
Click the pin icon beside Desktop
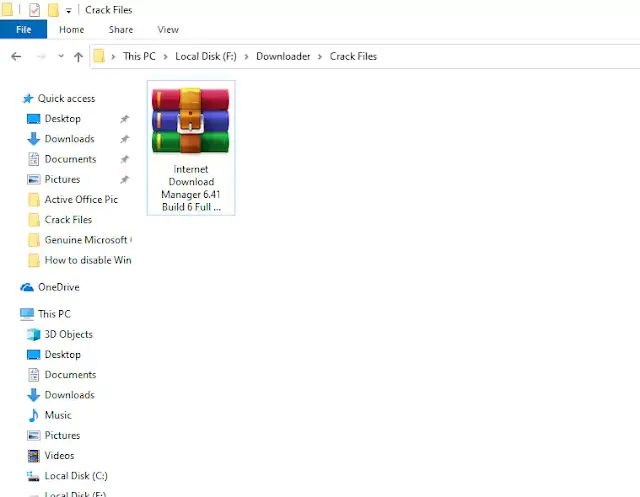pyautogui.click(x=124, y=119)
